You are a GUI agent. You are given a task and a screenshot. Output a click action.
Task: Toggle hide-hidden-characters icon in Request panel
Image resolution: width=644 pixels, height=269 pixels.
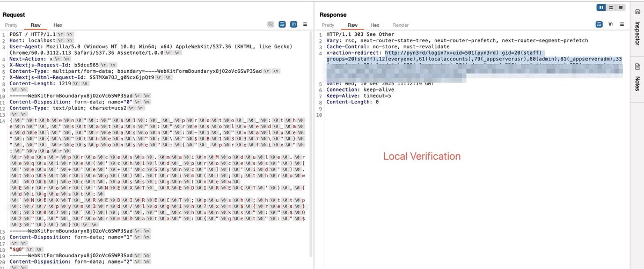pyautogui.click(x=271, y=25)
